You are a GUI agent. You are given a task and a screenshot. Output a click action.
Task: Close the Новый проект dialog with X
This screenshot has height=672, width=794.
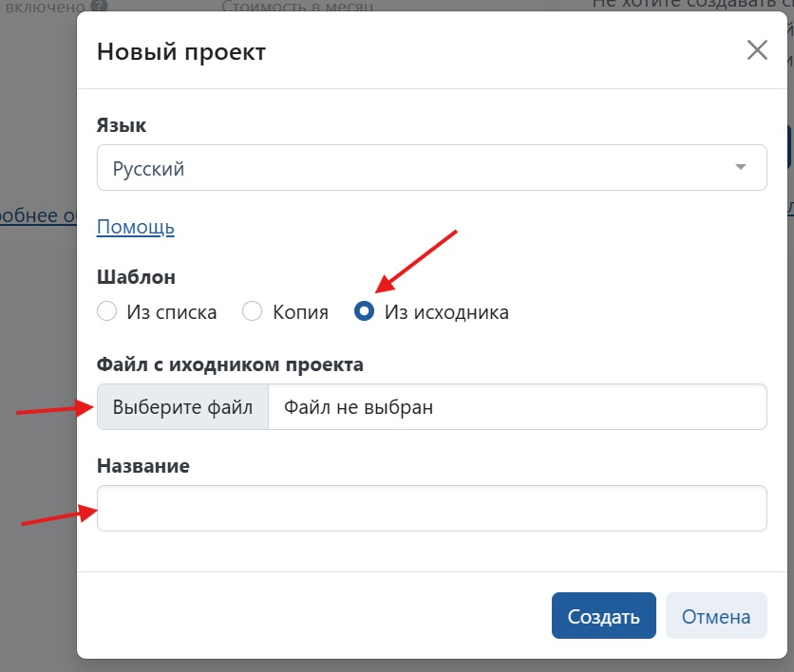tap(757, 50)
